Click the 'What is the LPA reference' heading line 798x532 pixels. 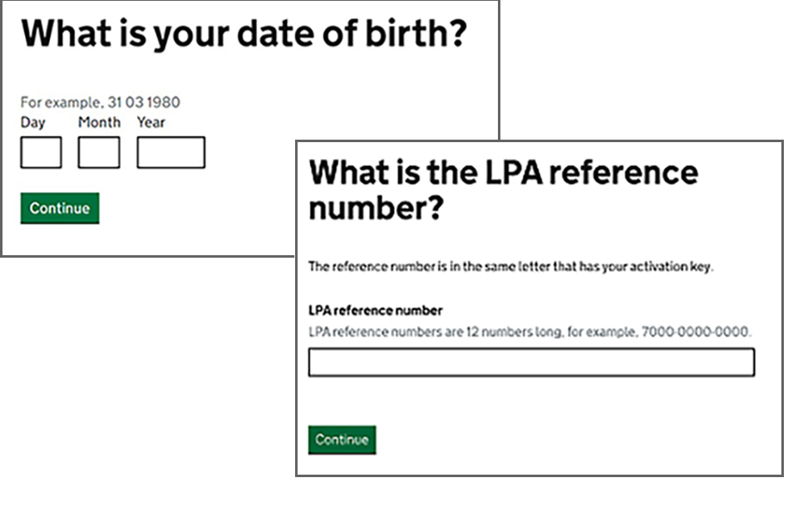click(x=503, y=173)
